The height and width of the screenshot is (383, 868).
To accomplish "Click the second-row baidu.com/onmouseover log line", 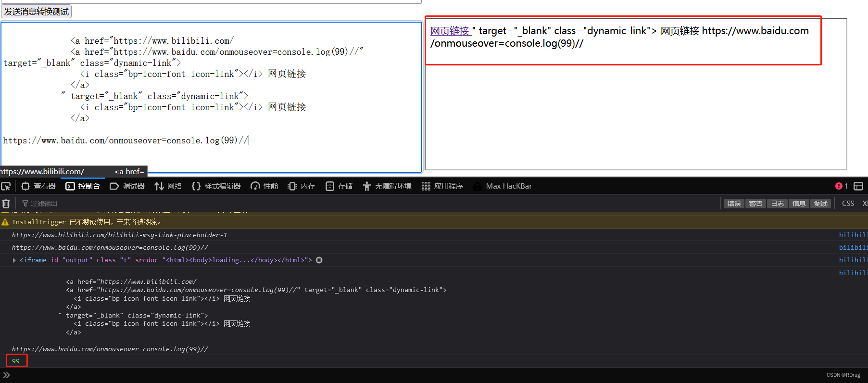I will pos(110,247).
